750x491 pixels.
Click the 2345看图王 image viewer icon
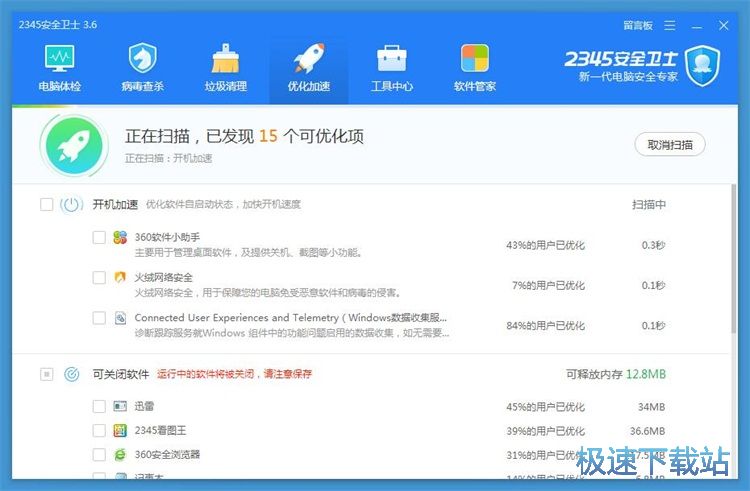(120, 430)
